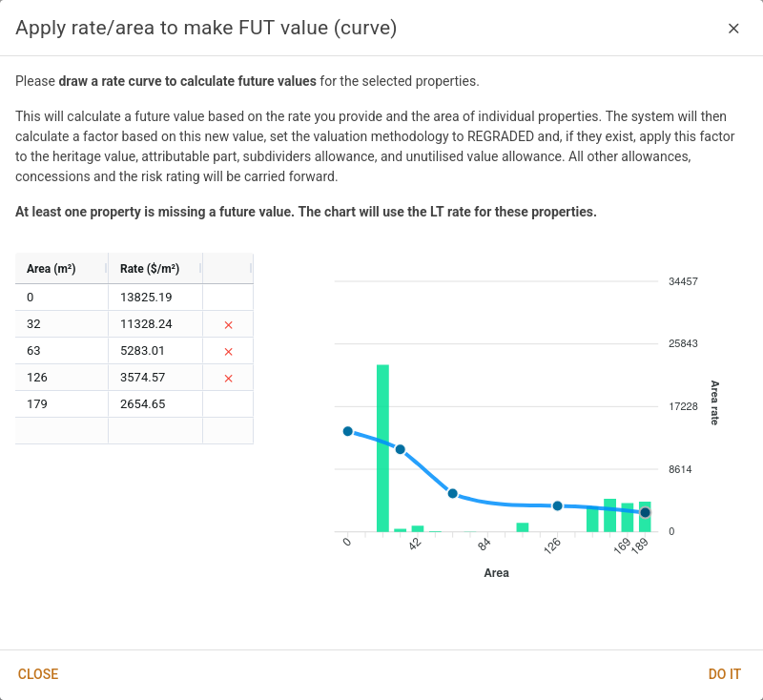Click the Area (m²) column header
This screenshot has width=763, height=700.
click(x=53, y=269)
